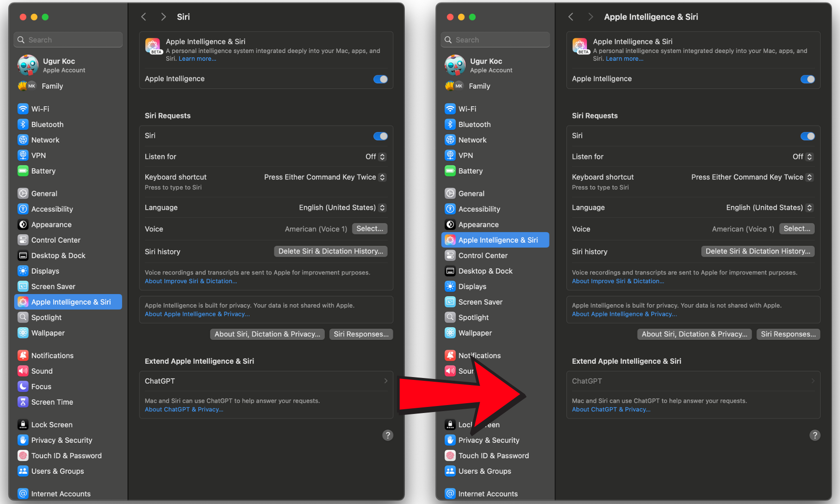Click the Delete Siri & Dictation History button
Screen dimensions: 840x504
tap(330, 251)
